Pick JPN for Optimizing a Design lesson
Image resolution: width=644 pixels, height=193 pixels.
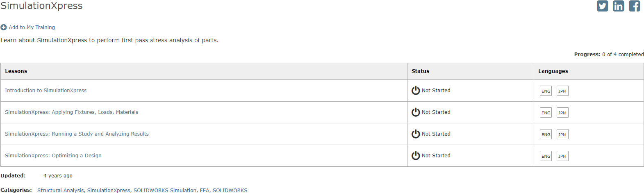562,156
